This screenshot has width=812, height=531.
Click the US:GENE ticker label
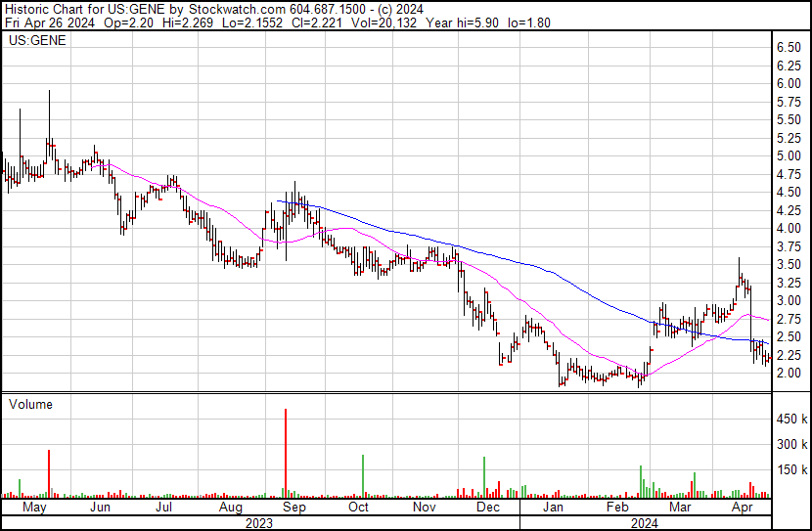pos(37,40)
